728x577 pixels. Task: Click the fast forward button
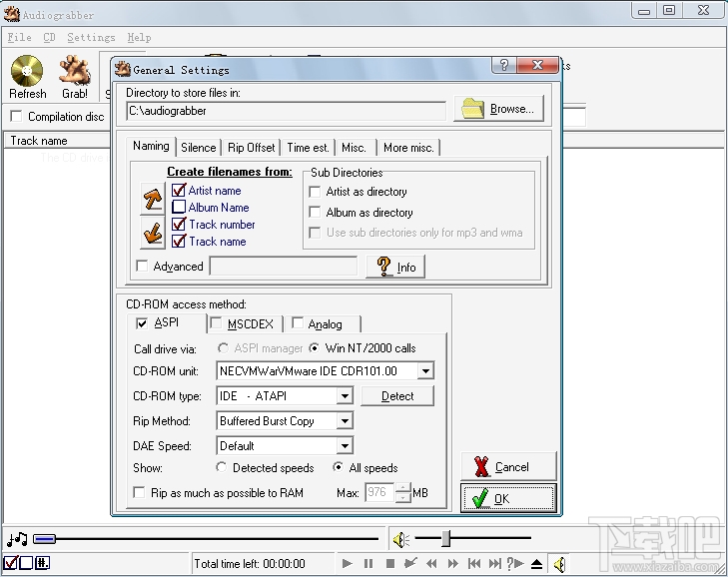coord(452,564)
